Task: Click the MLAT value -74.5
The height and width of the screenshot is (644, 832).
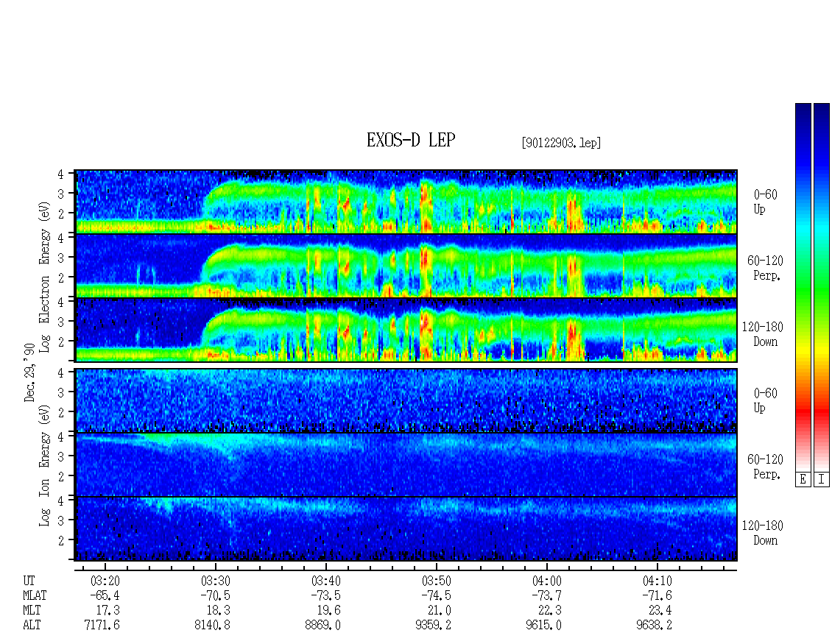Action: click(x=436, y=595)
